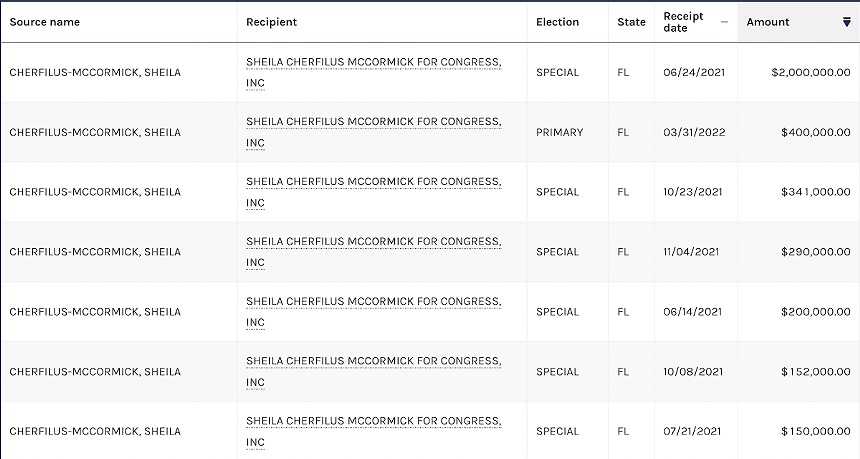Open recipient link in the 10/08/2021 row
The height and width of the screenshot is (459, 860).
(x=374, y=371)
